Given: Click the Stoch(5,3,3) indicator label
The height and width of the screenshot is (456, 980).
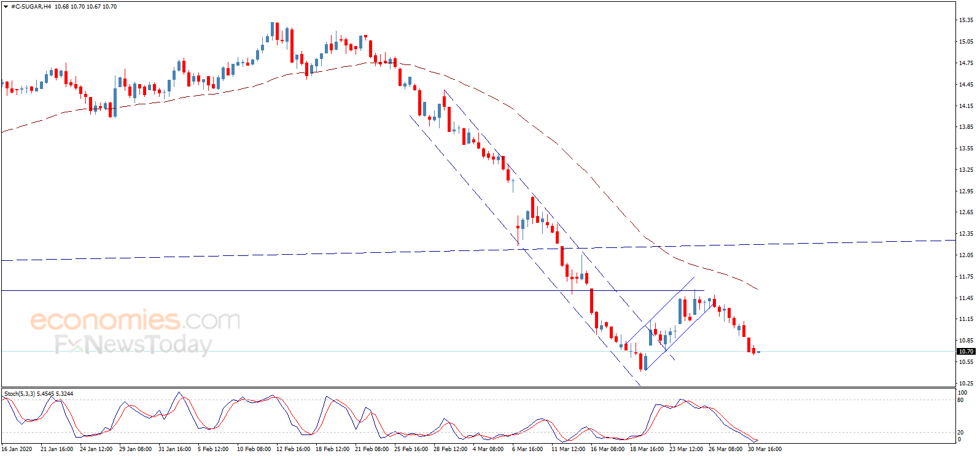Looking at the screenshot, I should [x=20, y=394].
